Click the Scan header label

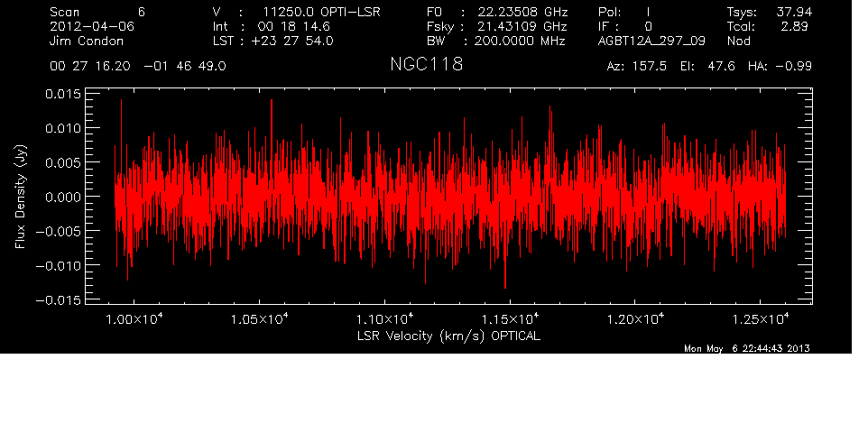point(65,12)
